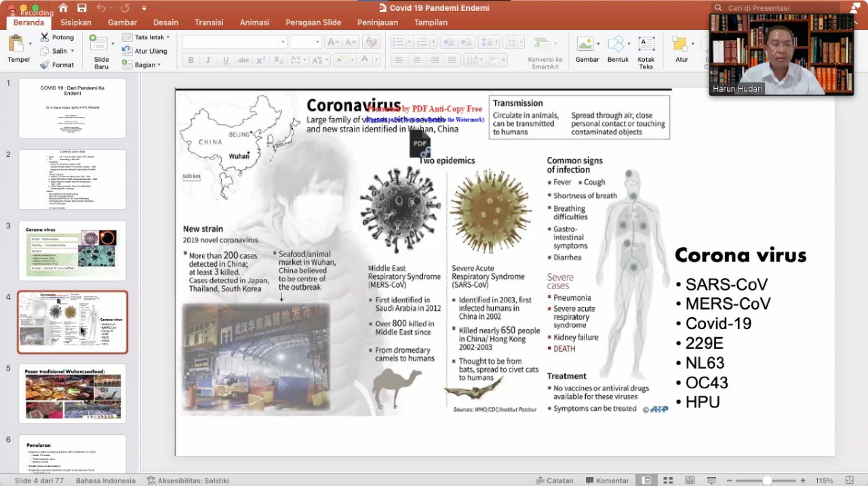
Task: Open the Gambar ribbon tab
Action: [122, 22]
